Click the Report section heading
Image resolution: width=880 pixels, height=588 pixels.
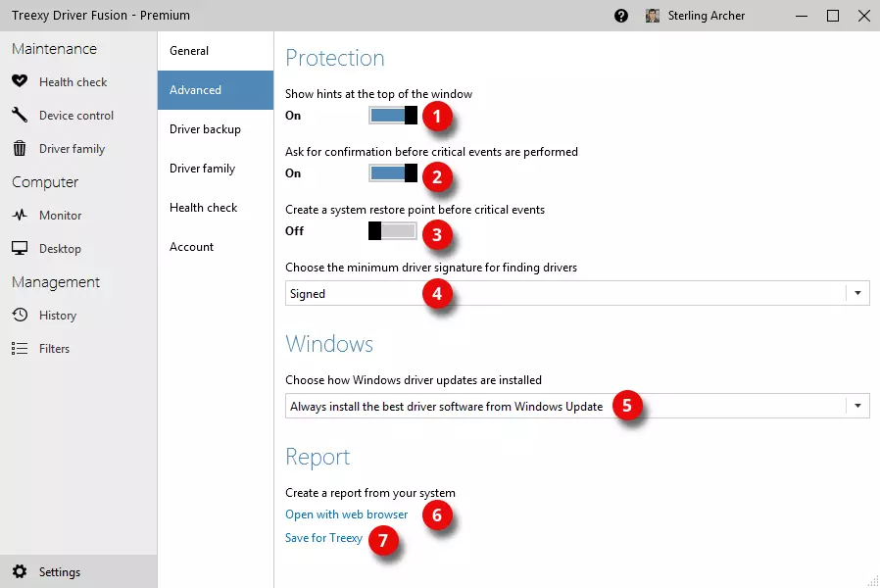click(318, 457)
